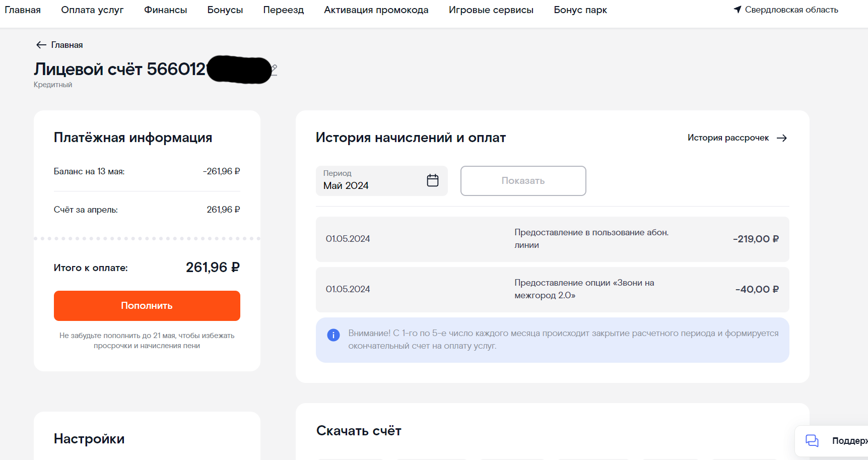Open История рассрочек link
This screenshot has height=460, width=868.
728,138
